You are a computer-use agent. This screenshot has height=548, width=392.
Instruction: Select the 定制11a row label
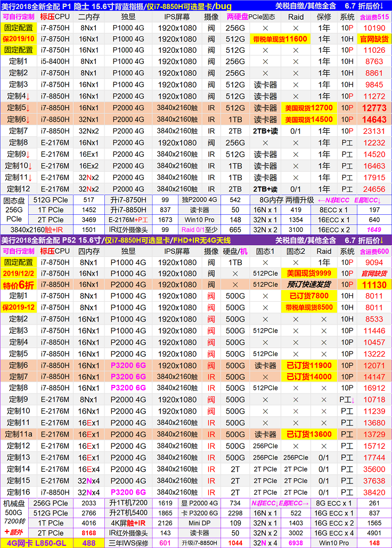click(19, 434)
